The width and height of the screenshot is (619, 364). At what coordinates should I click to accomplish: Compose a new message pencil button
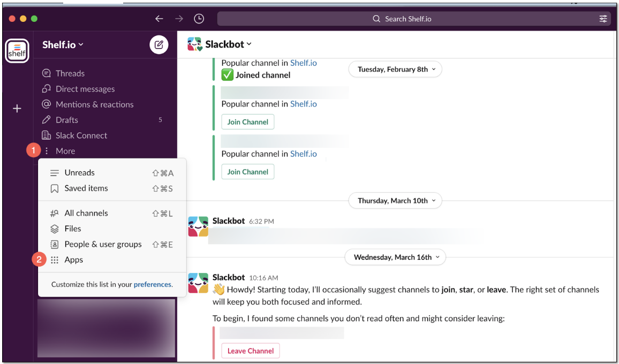pyautogui.click(x=159, y=44)
